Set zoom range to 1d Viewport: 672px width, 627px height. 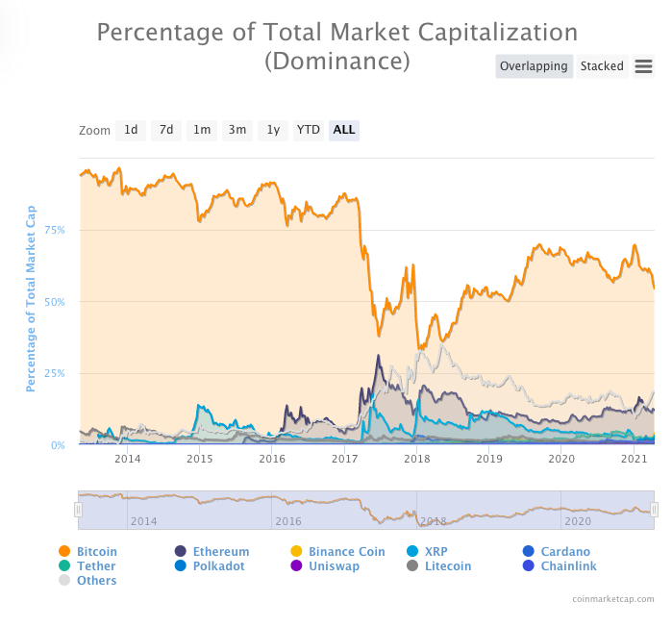coord(131,130)
